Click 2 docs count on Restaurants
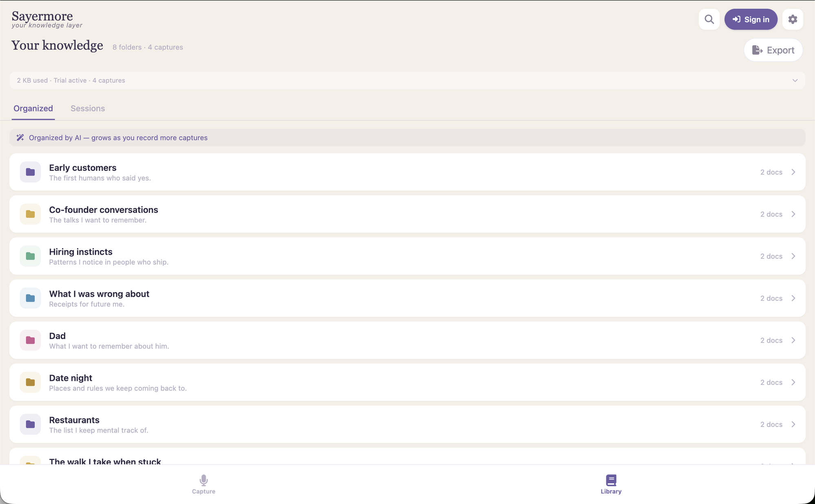This screenshot has width=815, height=504. [x=771, y=424]
